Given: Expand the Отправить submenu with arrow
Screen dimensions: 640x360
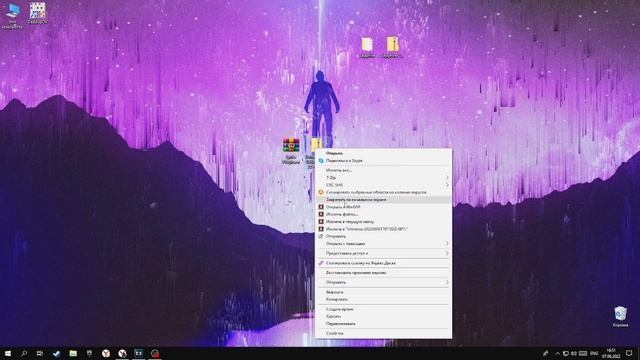Looking at the screenshot, I should (x=384, y=282).
